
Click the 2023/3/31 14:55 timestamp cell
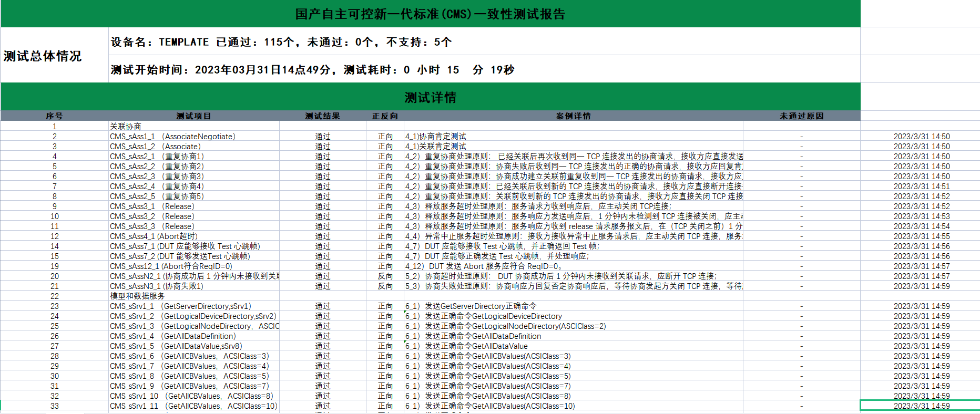point(920,236)
